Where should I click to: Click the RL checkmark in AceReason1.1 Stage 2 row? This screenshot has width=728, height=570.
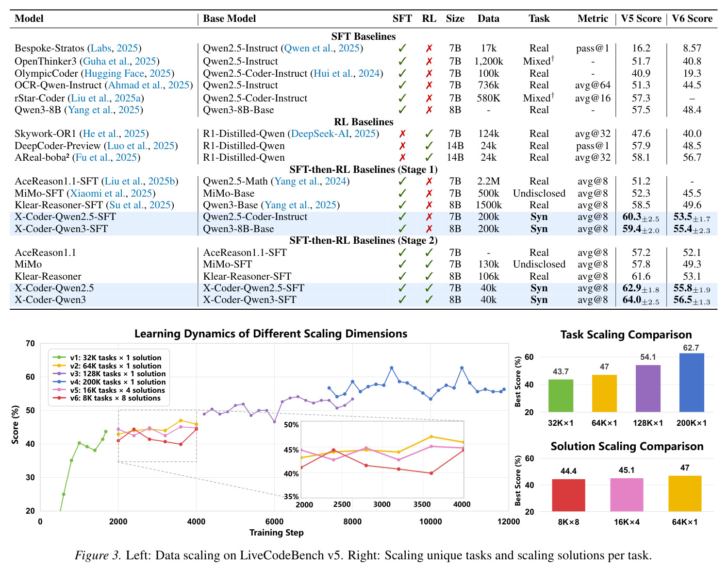click(x=429, y=252)
